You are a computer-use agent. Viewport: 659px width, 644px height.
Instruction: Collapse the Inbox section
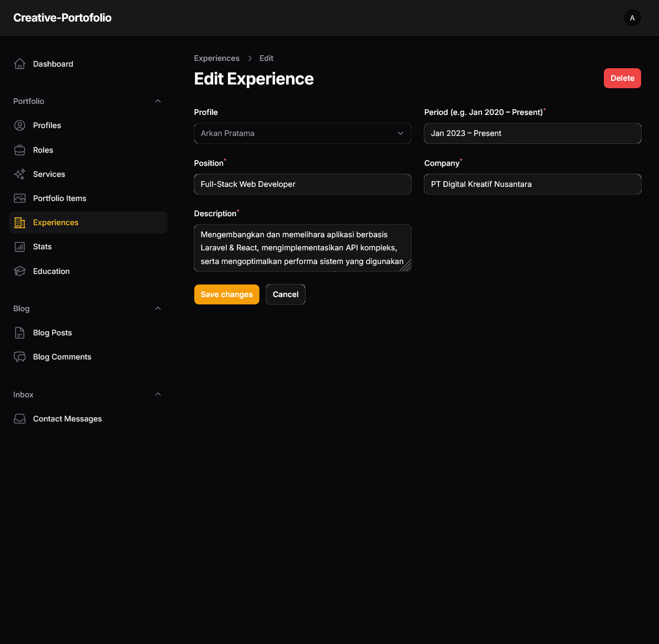tap(158, 394)
